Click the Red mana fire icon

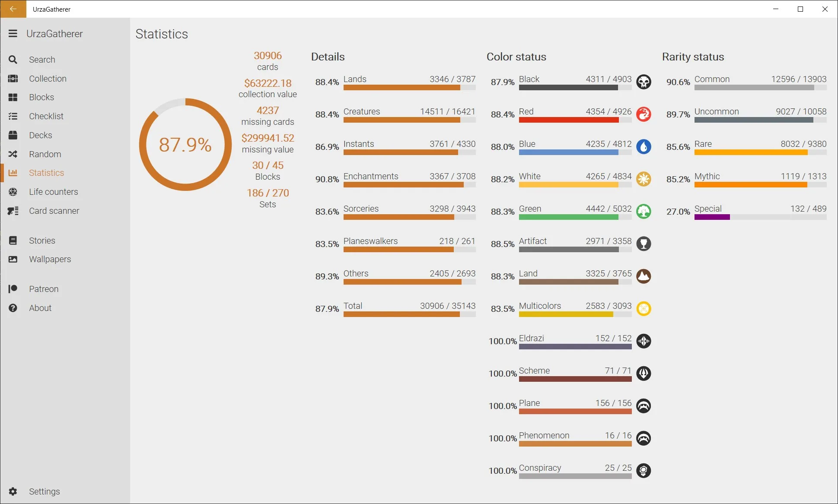pos(644,114)
